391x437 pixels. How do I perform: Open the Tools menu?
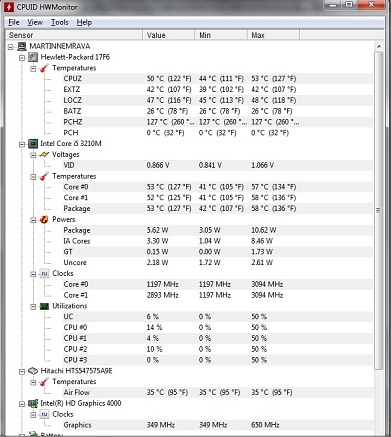click(x=60, y=22)
